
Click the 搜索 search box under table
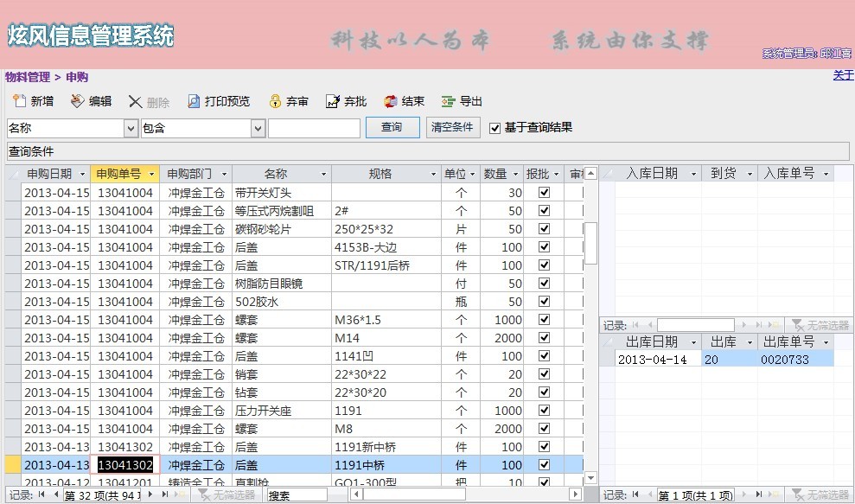297,495
